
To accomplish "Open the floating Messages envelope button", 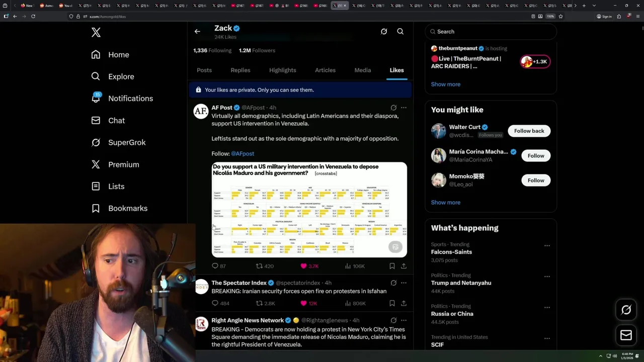I will click(x=626, y=335).
